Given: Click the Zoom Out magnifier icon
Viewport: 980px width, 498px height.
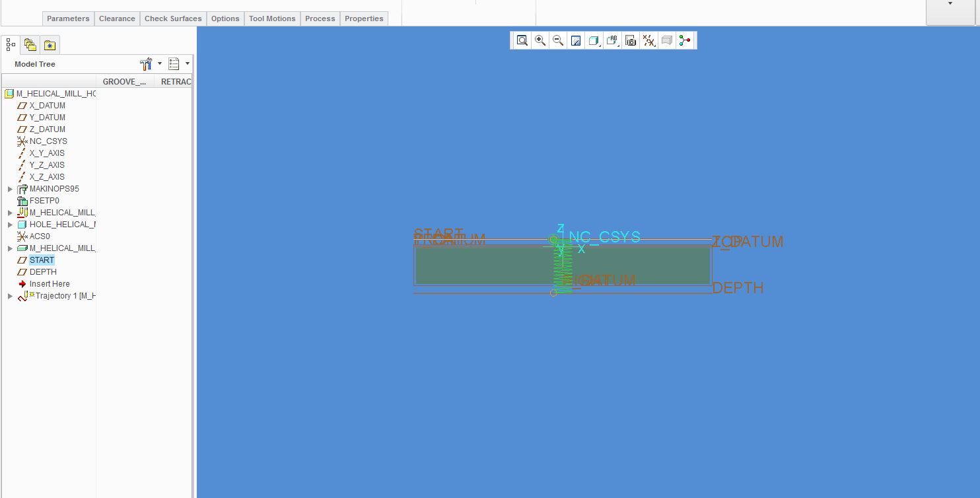Looking at the screenshot, I should (558, 41).
